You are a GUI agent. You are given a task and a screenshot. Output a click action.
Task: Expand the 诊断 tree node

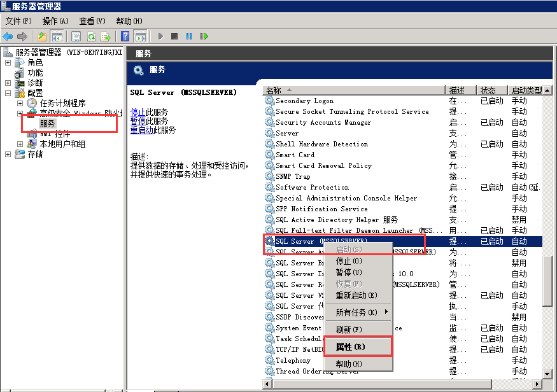tap(8, 83)
